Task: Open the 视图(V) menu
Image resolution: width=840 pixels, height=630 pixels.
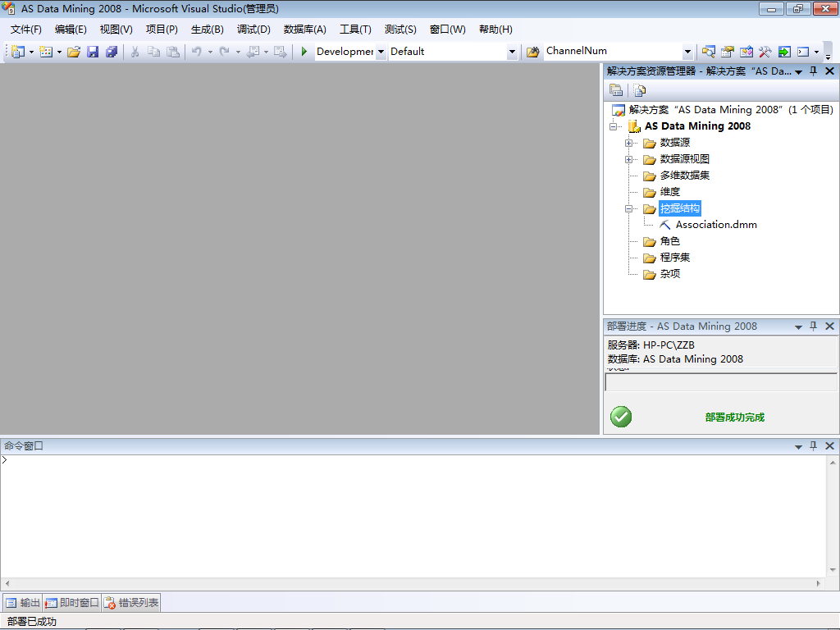Action: [x=116, y=30]
